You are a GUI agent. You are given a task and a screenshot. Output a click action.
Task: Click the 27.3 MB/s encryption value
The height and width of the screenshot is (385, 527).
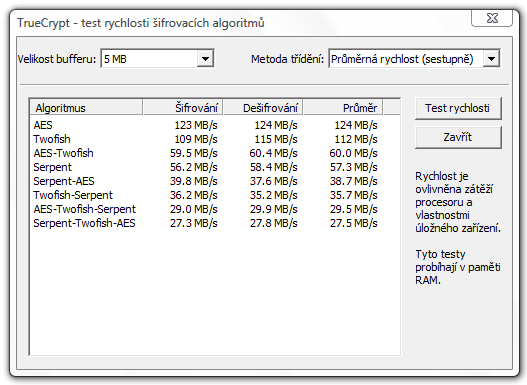coord(194,223)
